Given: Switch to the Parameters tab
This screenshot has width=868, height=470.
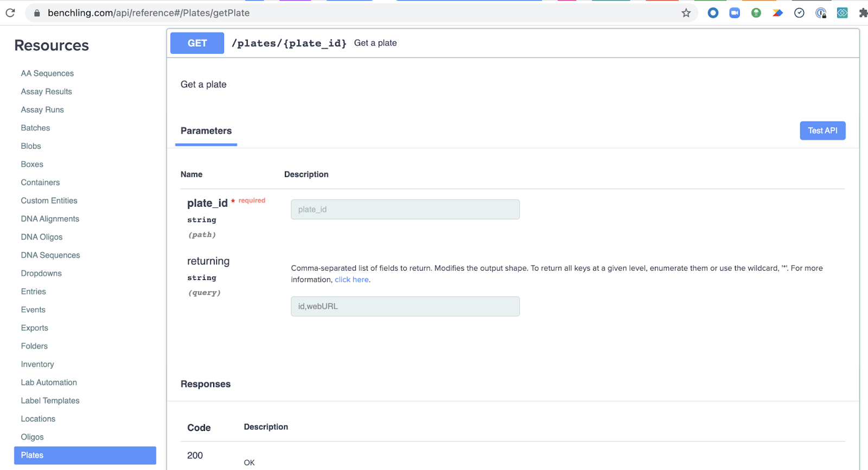Looking at the screenshot, I should (206, 131).
